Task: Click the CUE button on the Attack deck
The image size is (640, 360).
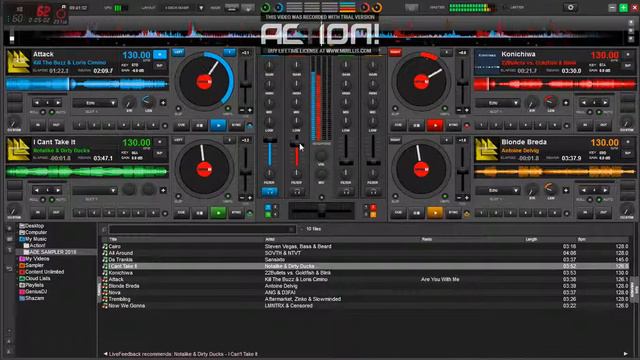Action: (x=181, y=125)
